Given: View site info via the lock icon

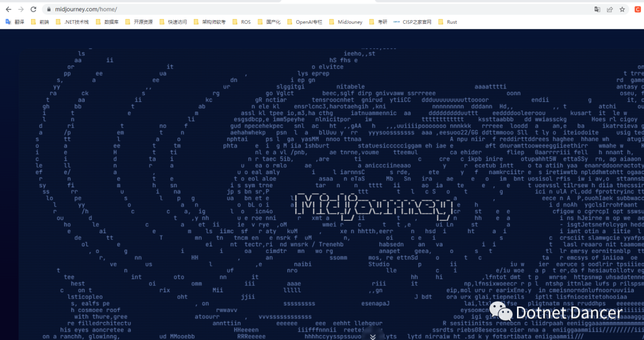Looking at the screenshot, I should coord(49,9).
